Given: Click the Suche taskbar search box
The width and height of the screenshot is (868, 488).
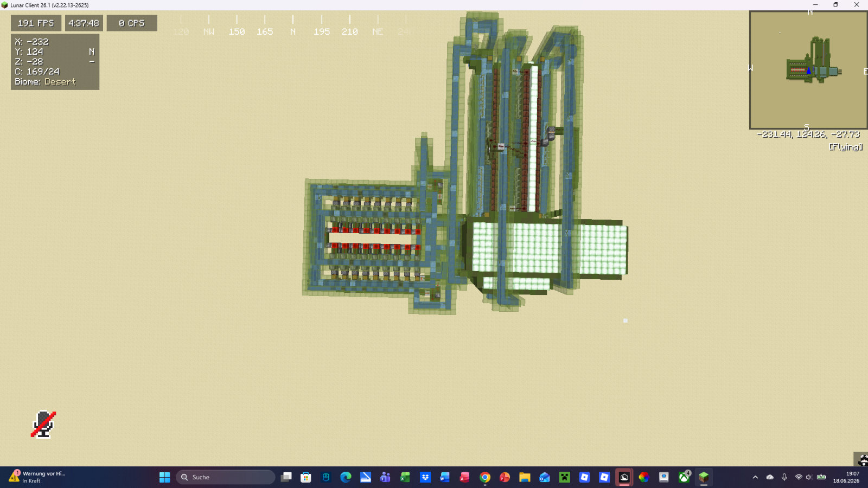Looking at the screenshot, I should pyautogui.click(x=225, y=477).
